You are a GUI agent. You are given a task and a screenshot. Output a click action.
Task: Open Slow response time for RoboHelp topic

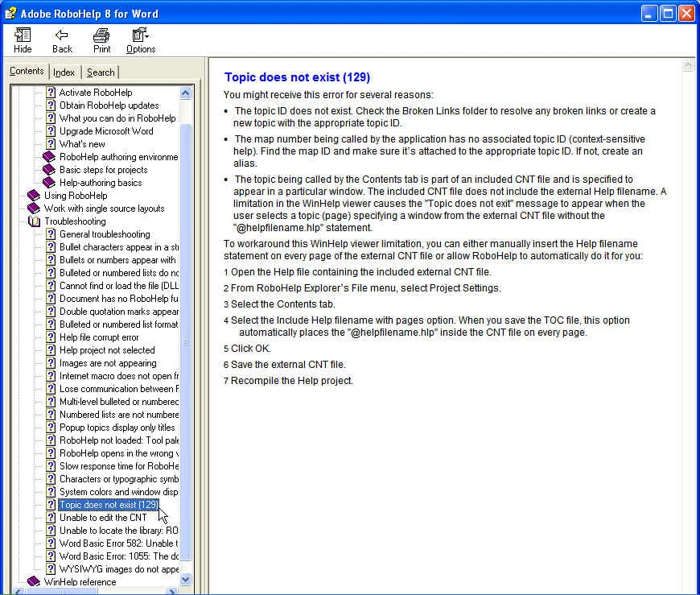tap(119, 466)
